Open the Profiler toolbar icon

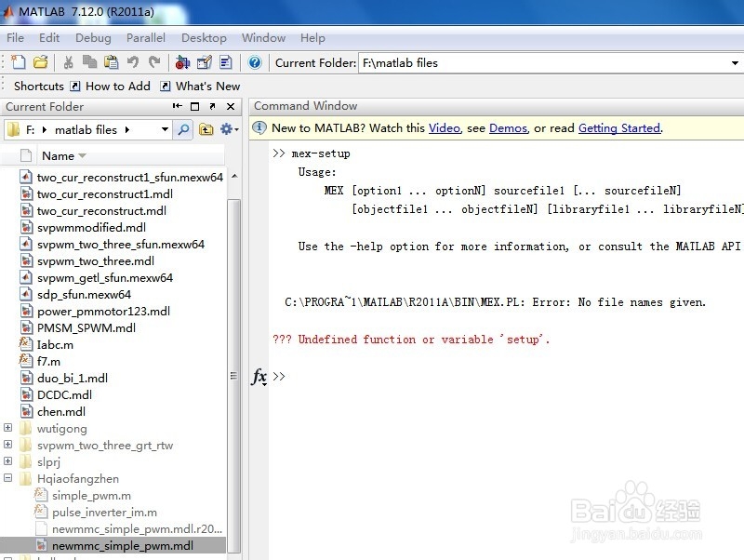tap(226, 62)
